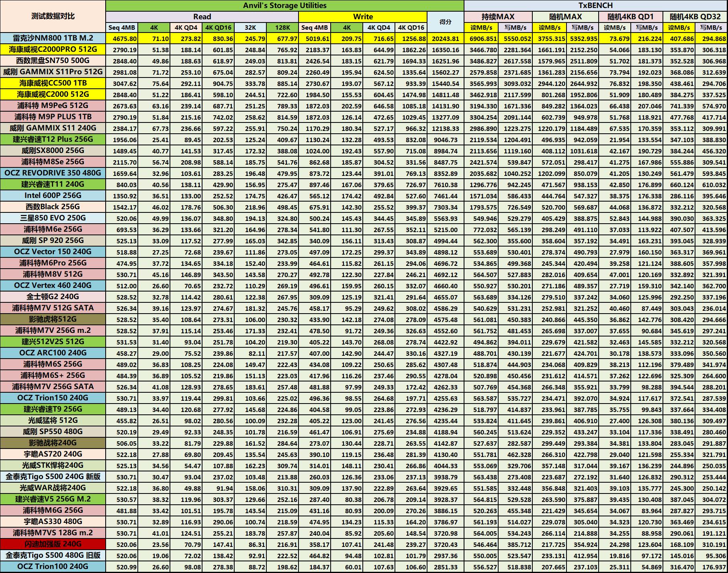This screenshot has width=728, height=573.
Task: Select the 随机4KB QD1 header
Action: 631,17
